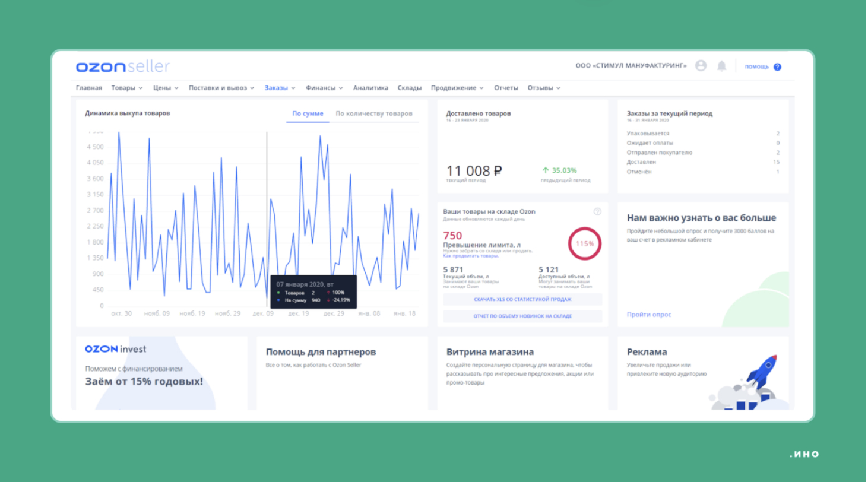868x482 pixels.
Task: Click the Динамика выкупа товаров chart title
Action: coord(128,113)
